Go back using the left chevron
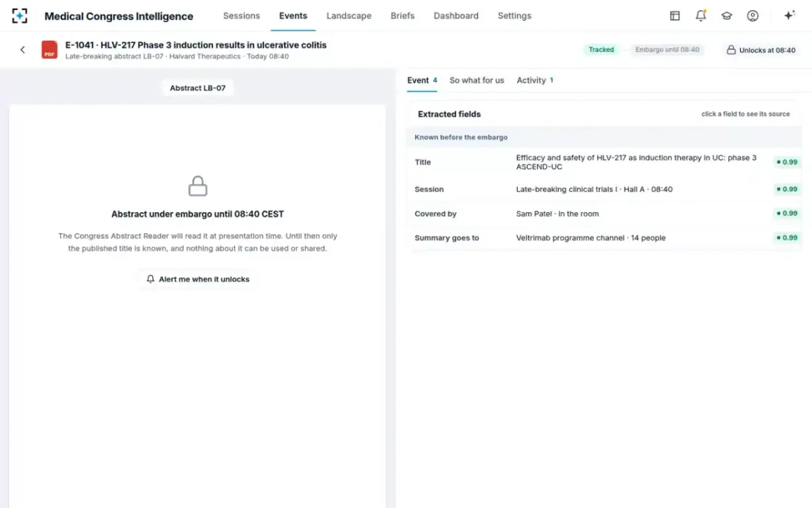Image resolution: width=812 pixels, height=508 pixels. (x=22, y=49)
